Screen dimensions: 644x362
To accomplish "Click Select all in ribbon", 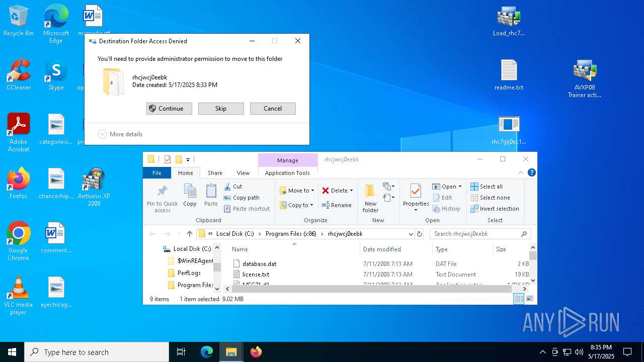I will point(487,187).
